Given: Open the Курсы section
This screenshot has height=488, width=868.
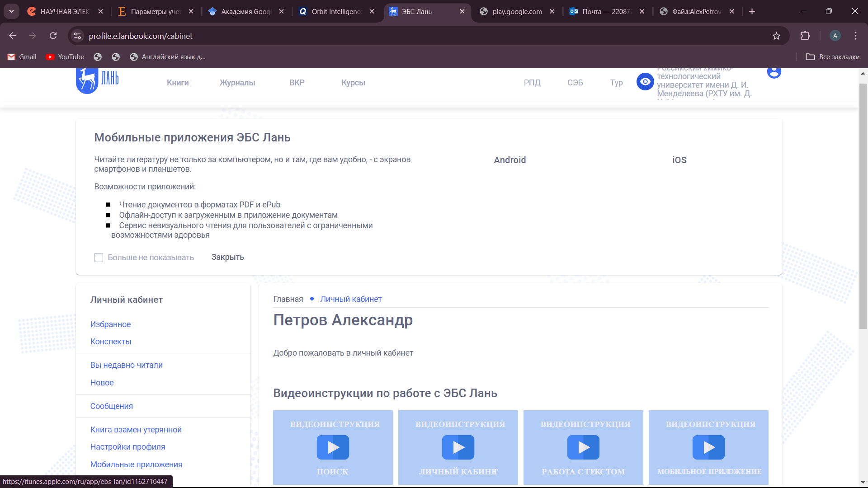Looking at the screenshot, I should [353, 83].
